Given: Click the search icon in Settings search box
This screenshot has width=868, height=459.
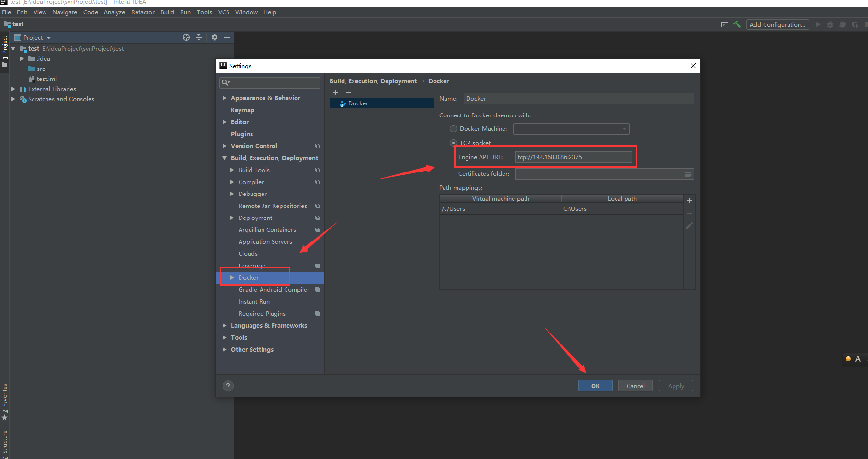Looking at the screenshot, I should pyautogui.click(x=225, y=83).
